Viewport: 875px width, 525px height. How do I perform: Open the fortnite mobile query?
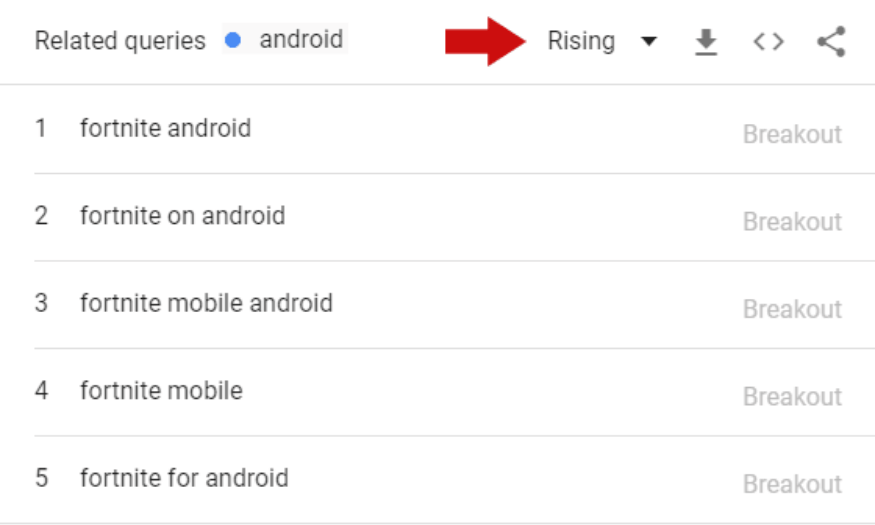pyautogui.click(x=161, y=391)
